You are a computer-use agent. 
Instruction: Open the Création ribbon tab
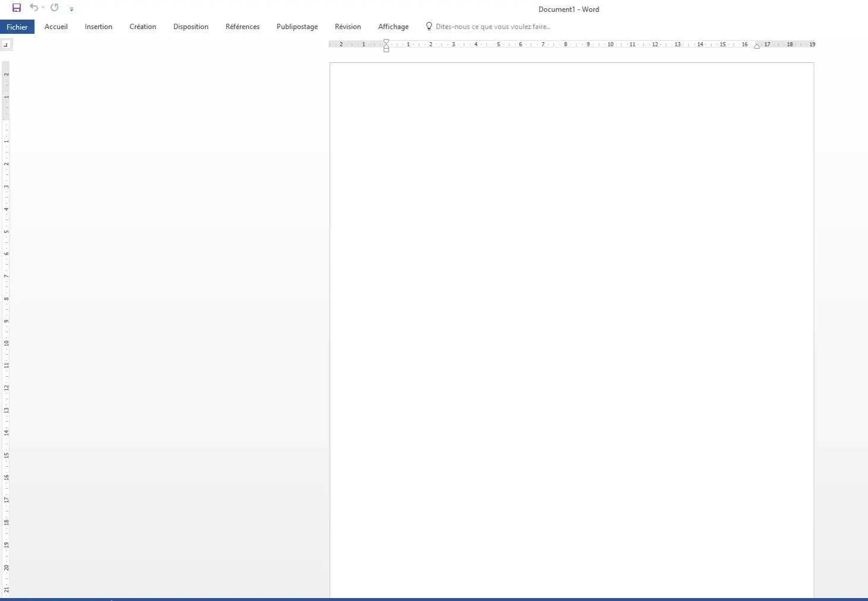coord(142,27)
